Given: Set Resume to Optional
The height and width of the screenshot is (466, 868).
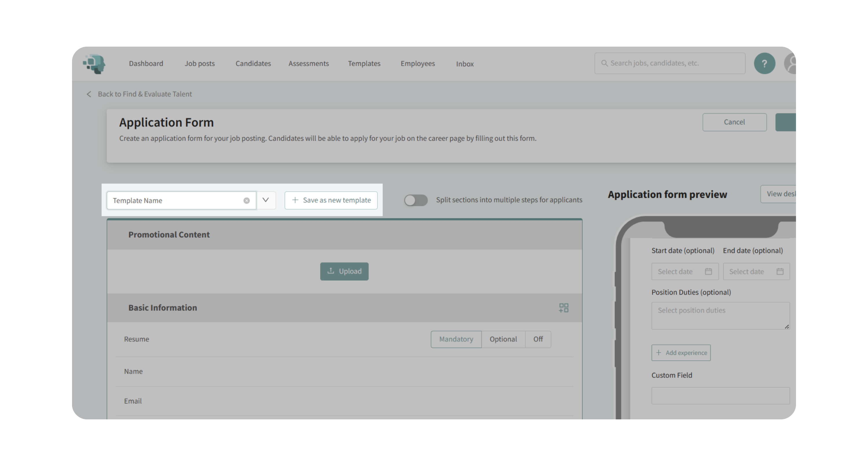Looking at the screenshot, I should click(x=503, y=339).
